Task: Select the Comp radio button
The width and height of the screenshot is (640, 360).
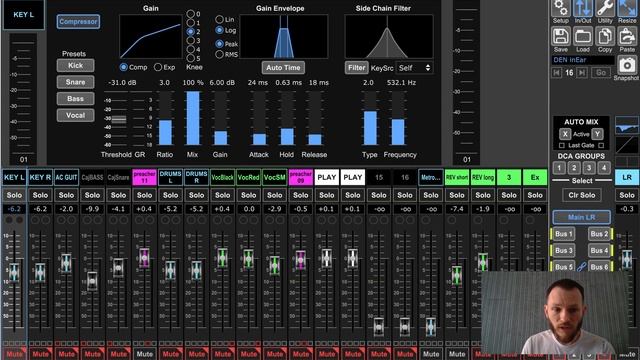Action: pyautogui.click(x=124, y=67)
